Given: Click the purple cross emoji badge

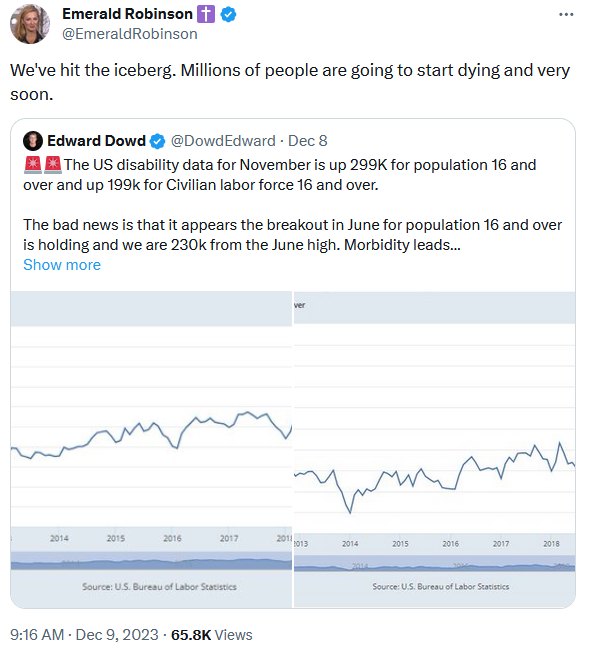Looking at the screenshot, I should point(206,15).
